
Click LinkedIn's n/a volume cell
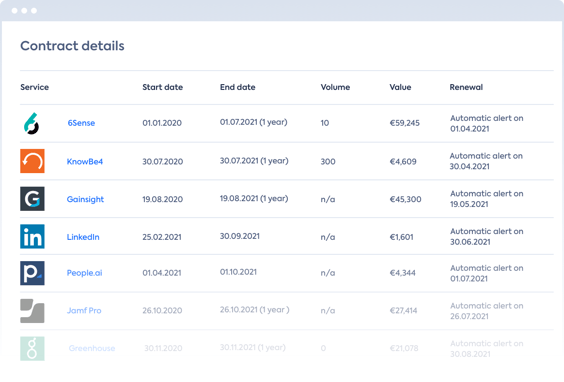pyautogui.click(x=328, y=237)
